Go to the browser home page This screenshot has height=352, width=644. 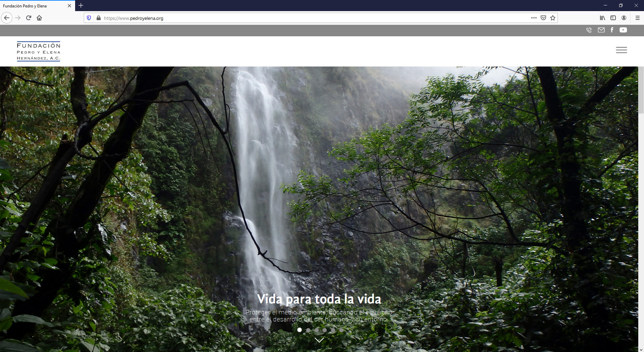tap(39, 18)
